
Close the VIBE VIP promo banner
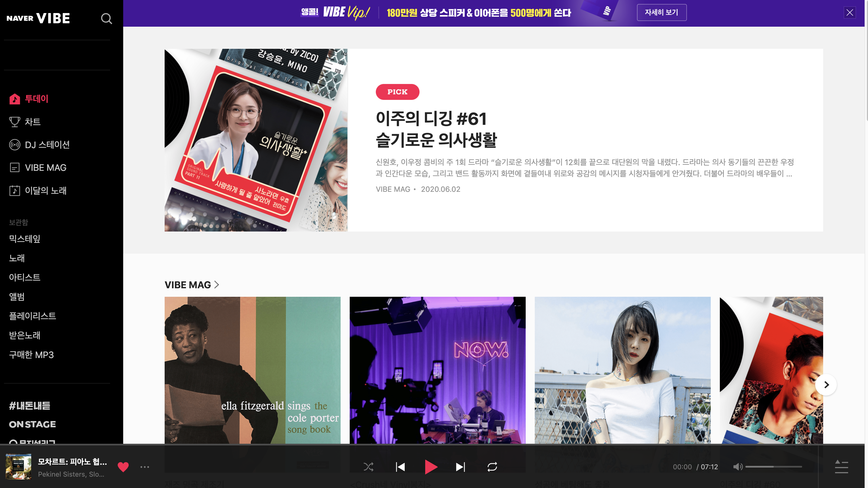coord(850,13)
